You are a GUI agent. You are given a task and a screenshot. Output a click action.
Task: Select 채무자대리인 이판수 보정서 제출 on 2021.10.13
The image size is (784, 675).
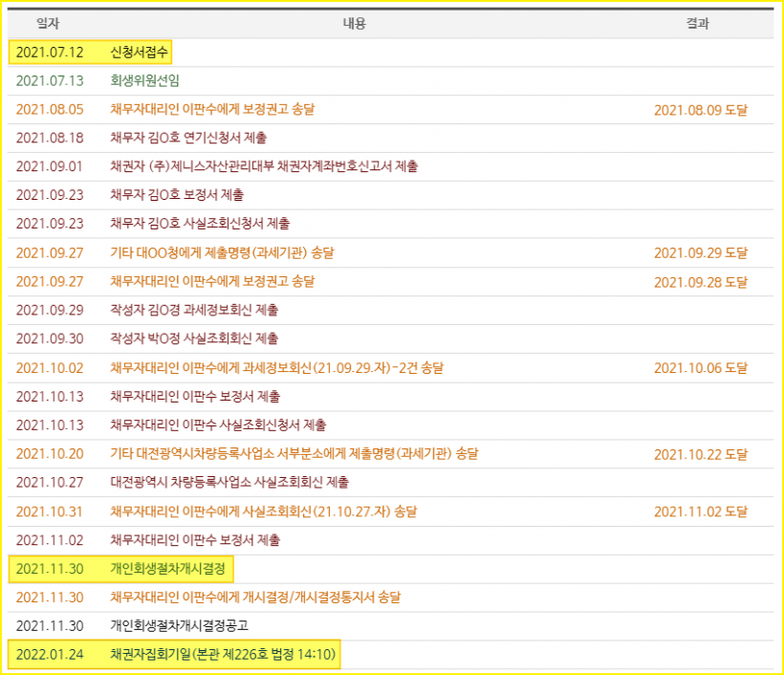390,397
